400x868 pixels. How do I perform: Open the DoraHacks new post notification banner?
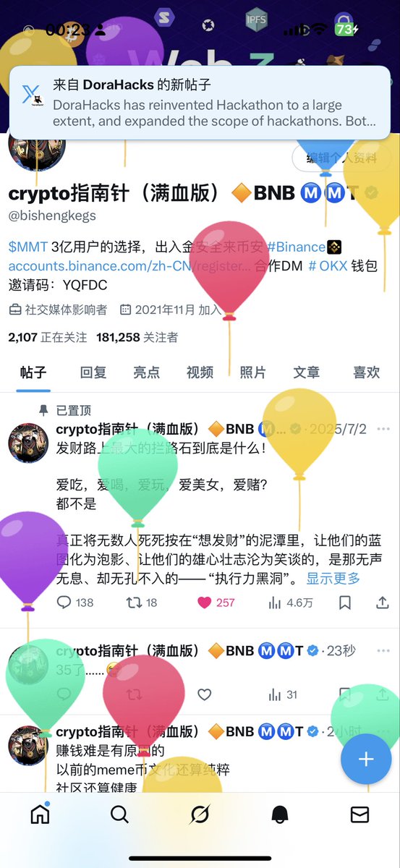click(x=200, y=103)
